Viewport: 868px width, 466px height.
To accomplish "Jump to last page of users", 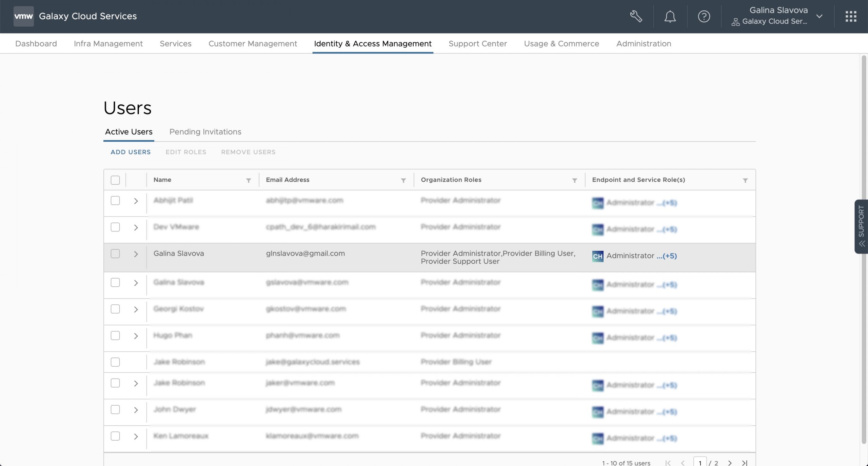I will click(745, 463).
